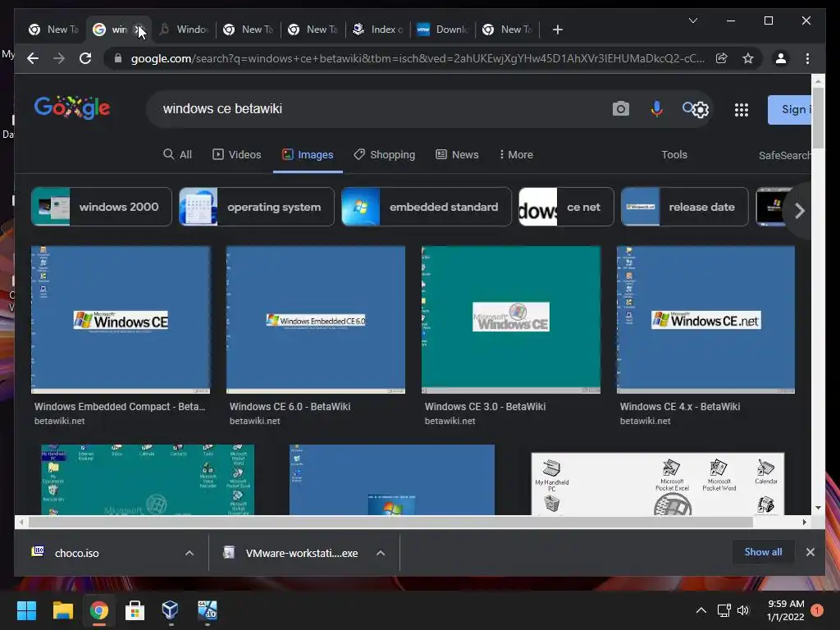Viewport: 840px width, 630px height.
Task: Open the Tools search options
Action: 674,154
